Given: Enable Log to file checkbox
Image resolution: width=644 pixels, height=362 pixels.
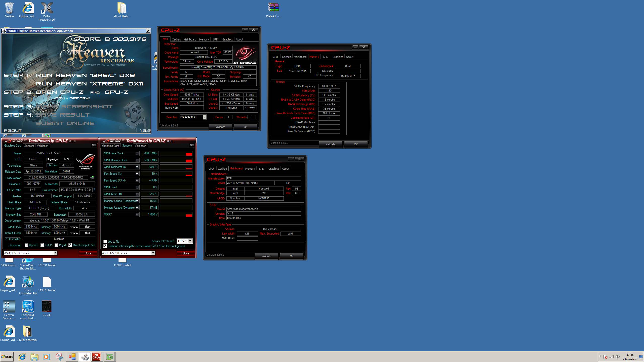Looking at the screenshot, I should point(105,242).
